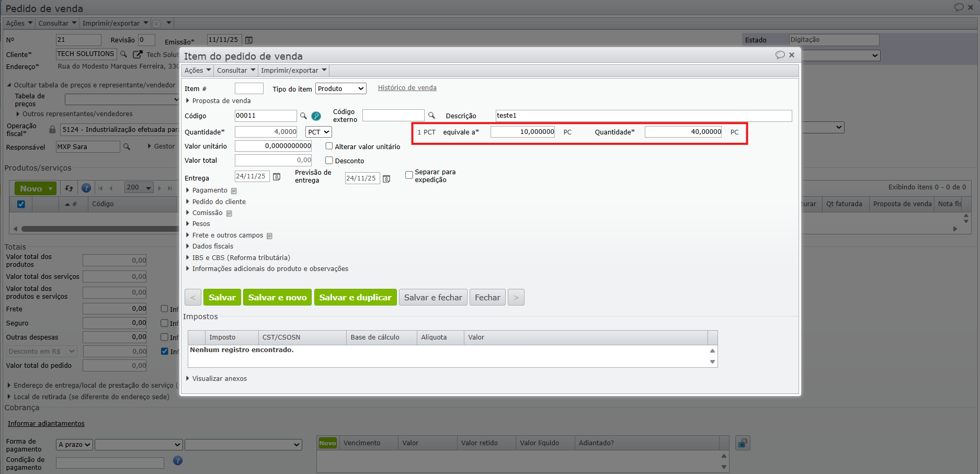980x474 pixels.
Task: Open the Consultar menu of Pedido de venda
Action: (58, 24)
